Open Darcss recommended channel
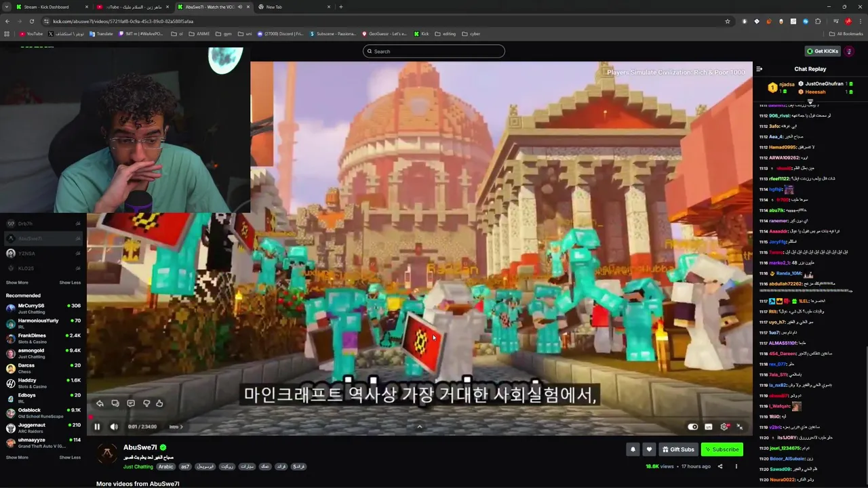Viewport: 868px width, 488px height. pyautogui.click(x=43, y=368)
